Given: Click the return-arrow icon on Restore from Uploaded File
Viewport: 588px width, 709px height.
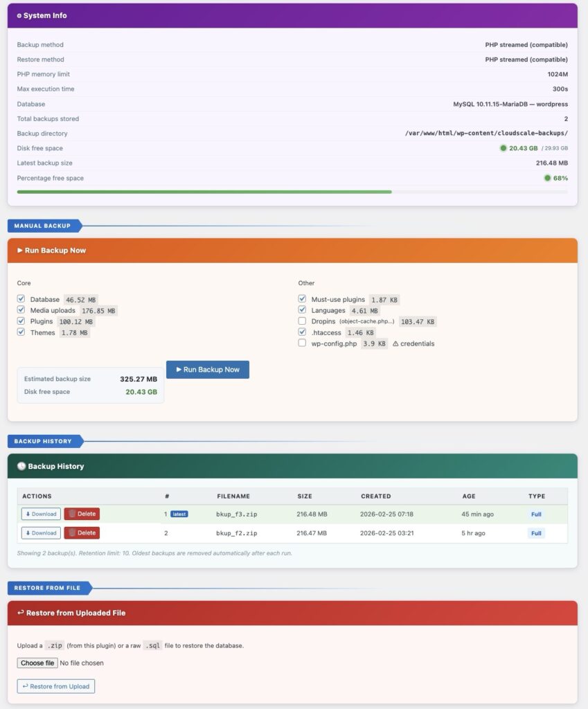Looking at the screenshot, I should coord(20,613).
